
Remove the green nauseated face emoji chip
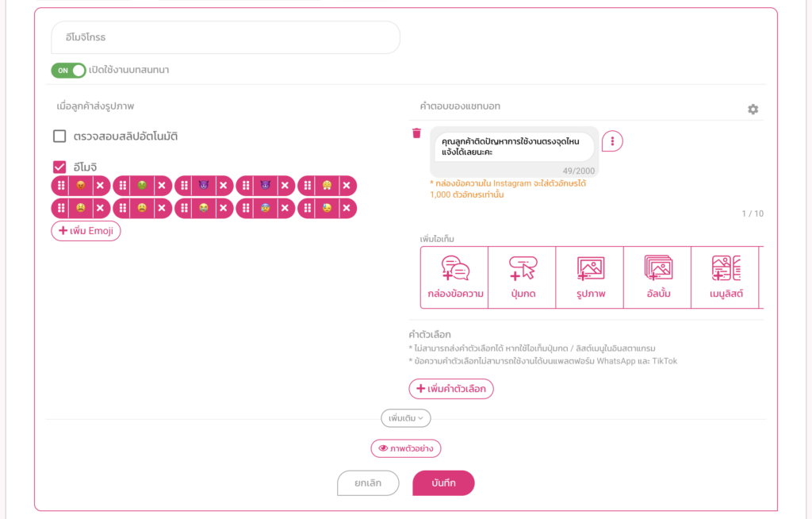point(162,186)
